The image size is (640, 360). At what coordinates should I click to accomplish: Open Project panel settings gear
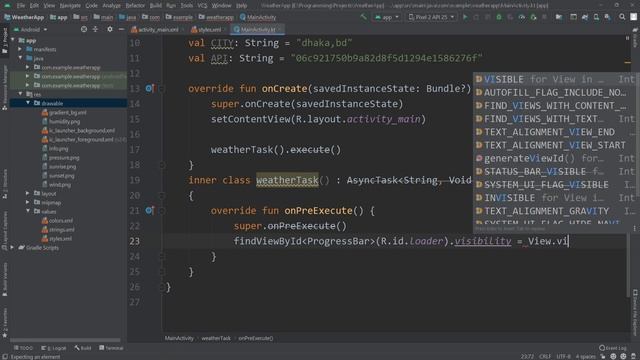(x=109, y=29)
